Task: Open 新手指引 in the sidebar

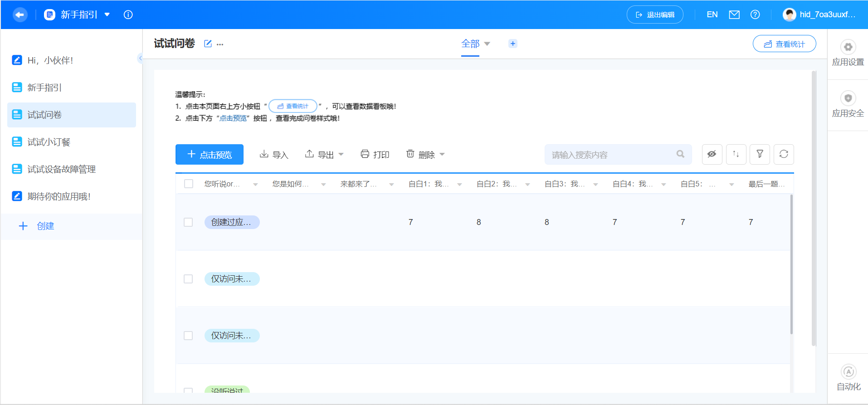Action: [72, 88]
